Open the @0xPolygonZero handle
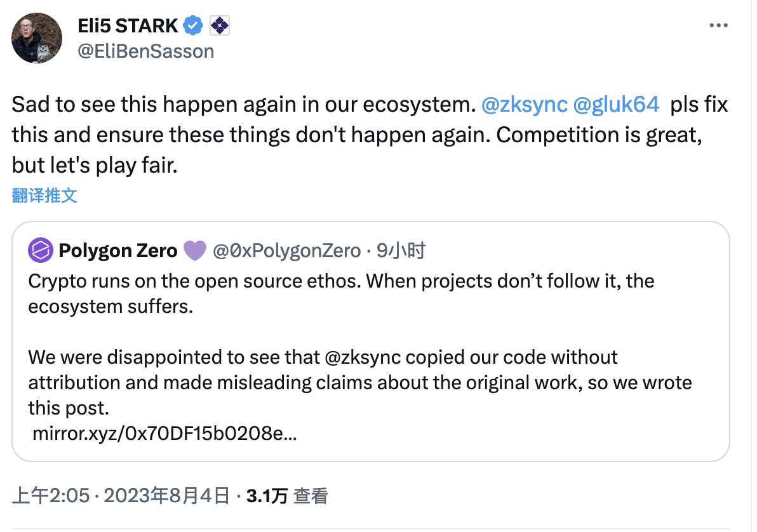This screenshot has width=757, height=532. point(286,251)
